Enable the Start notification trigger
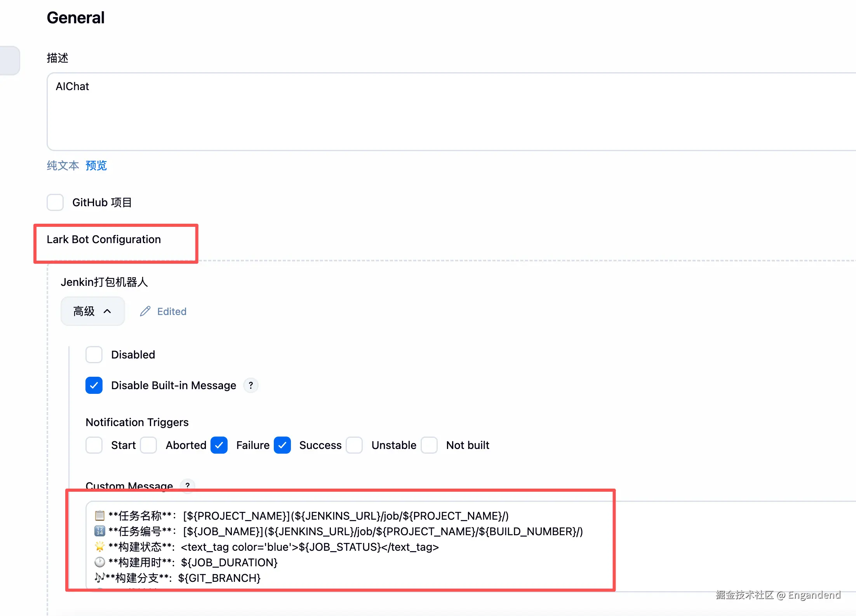The width and height of the screenshot is (856, 616). (x=94, y=445)
